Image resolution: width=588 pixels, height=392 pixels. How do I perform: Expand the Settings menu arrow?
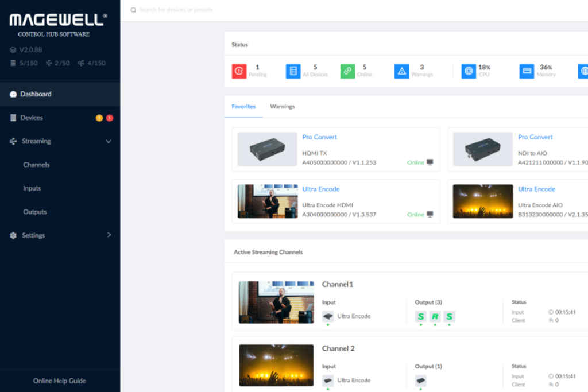(109, 235)
